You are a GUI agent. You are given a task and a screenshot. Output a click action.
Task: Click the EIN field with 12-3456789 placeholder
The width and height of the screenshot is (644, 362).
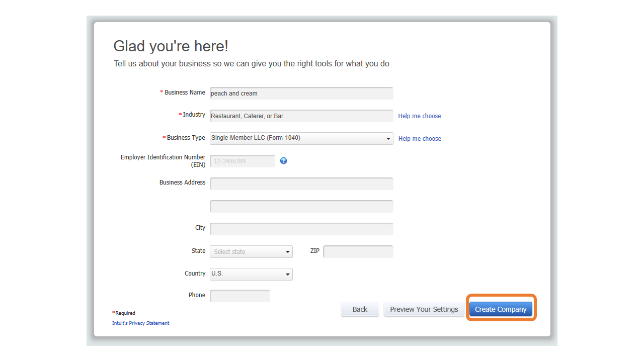(x=242, y=161)
